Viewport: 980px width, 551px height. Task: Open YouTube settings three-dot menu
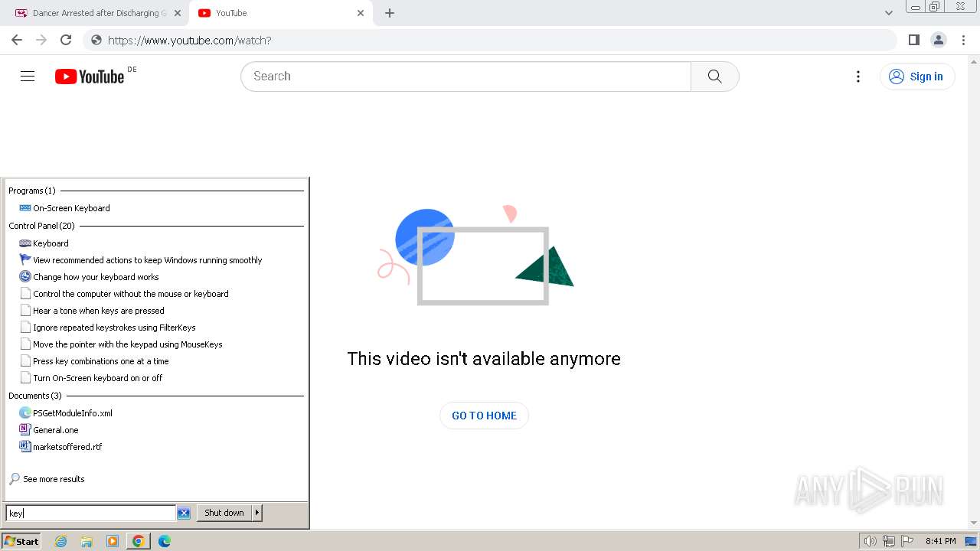(x=858, y=77)
